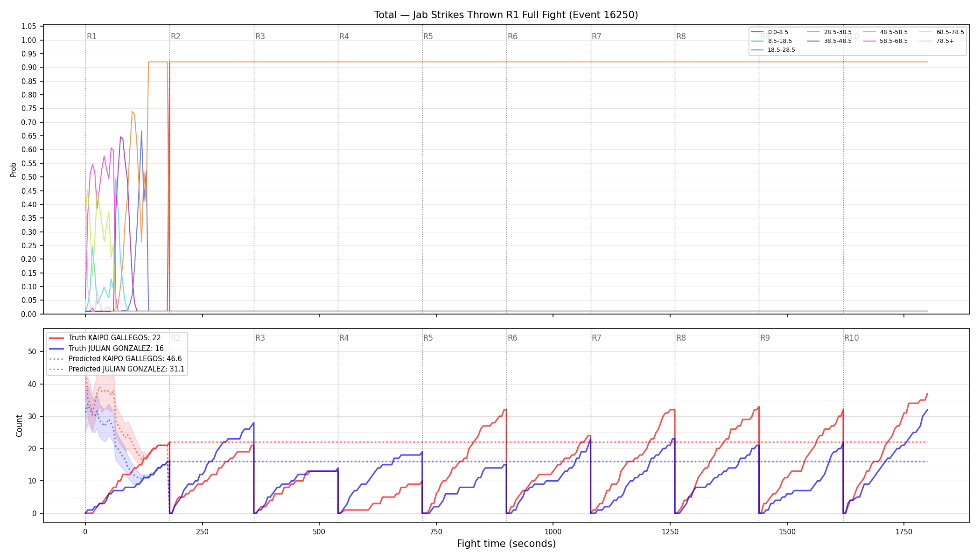Click the '40' tick on the Count axis
Screen dimensions: 980x560
tap(32, 385)
